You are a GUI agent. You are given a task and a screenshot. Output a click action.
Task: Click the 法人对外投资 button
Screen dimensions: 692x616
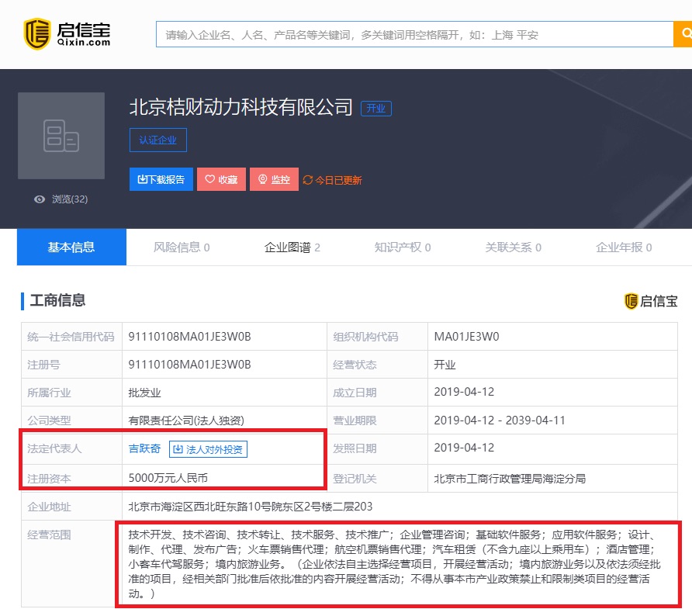click(x=208, y=449)
